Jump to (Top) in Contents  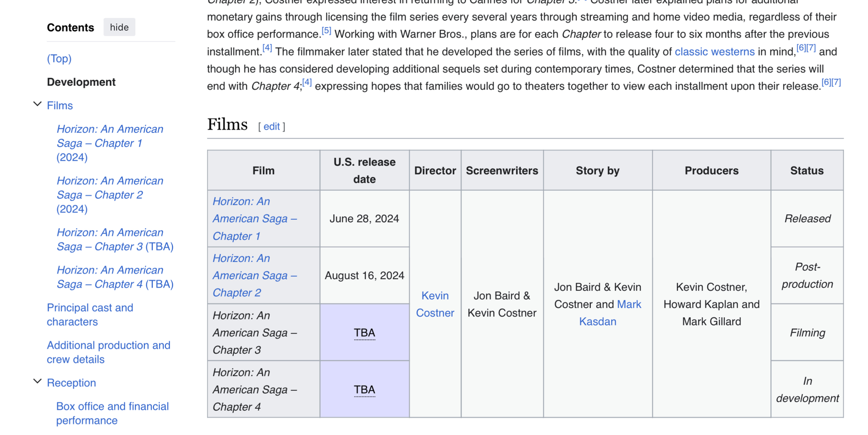[59, 58]
